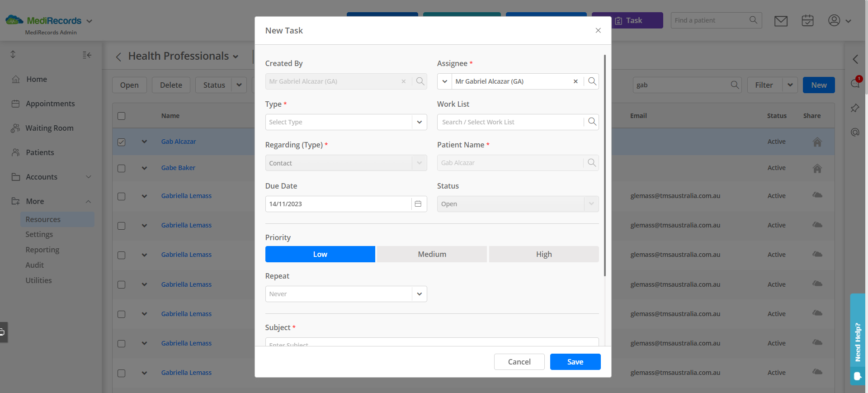
Task: Open the Repeat dropdown
Action: coord(346,294)
